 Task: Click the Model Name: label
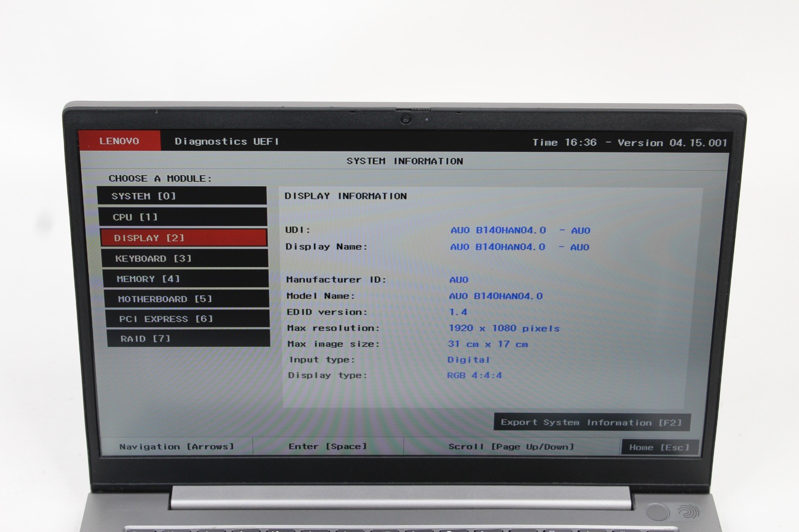click(x=321, y=296)
